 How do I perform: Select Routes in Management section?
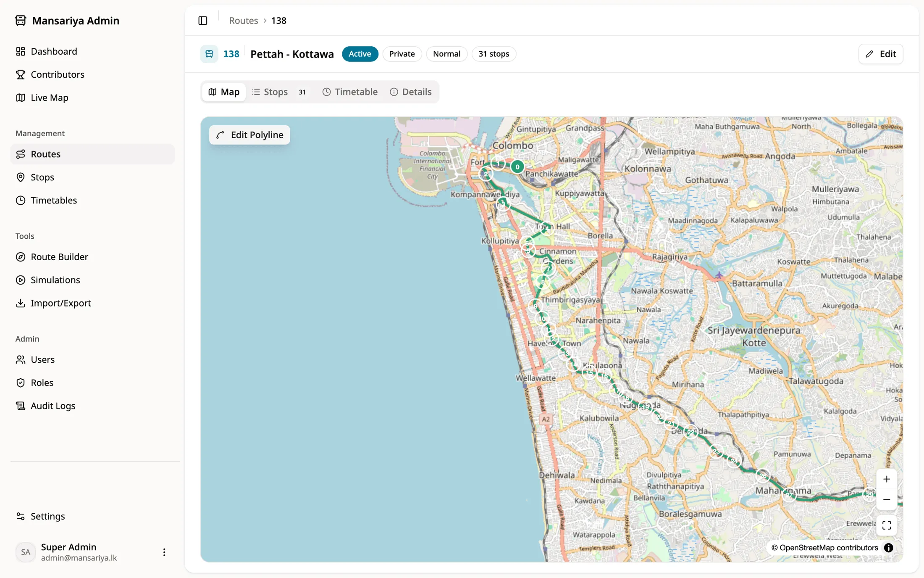coord(92,154)
